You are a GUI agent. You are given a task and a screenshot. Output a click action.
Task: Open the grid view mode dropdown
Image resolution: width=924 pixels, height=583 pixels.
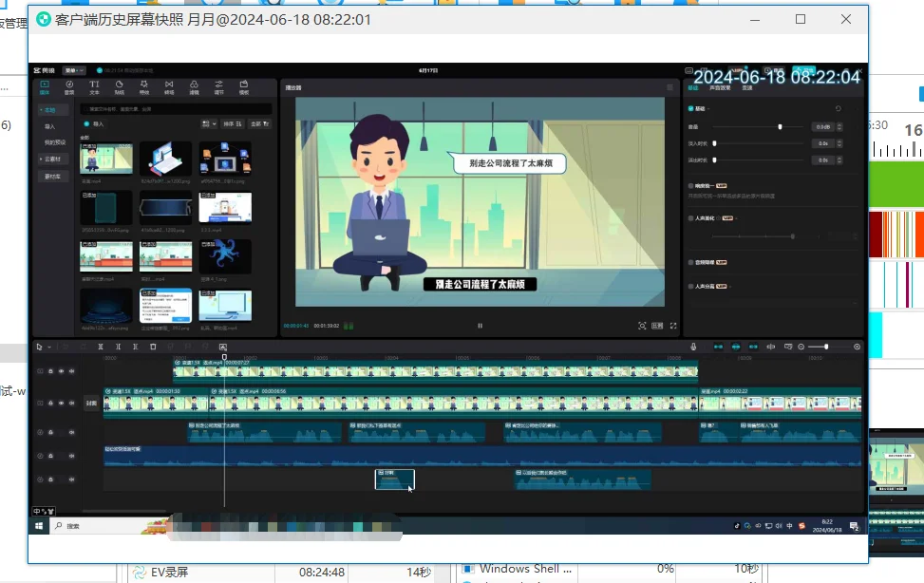209,123
